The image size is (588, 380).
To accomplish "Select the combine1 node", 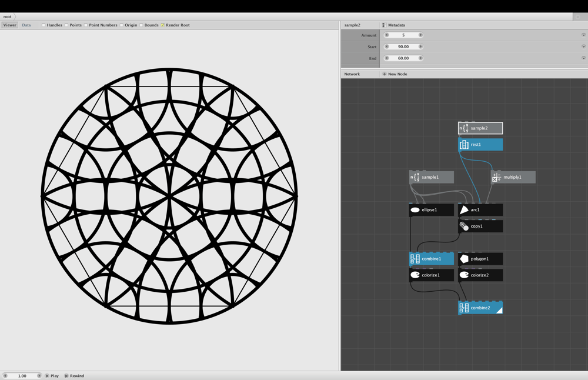I will click(431, 259).
